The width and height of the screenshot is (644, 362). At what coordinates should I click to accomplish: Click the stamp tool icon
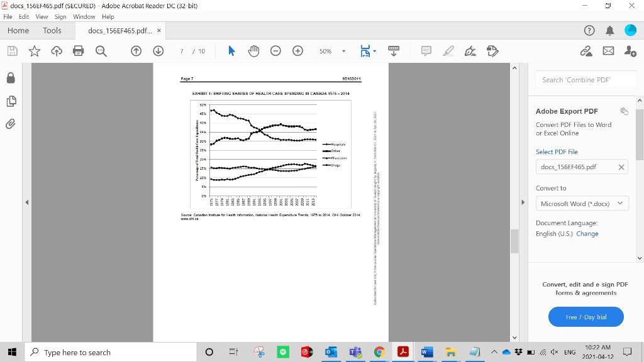pos(492,51)
